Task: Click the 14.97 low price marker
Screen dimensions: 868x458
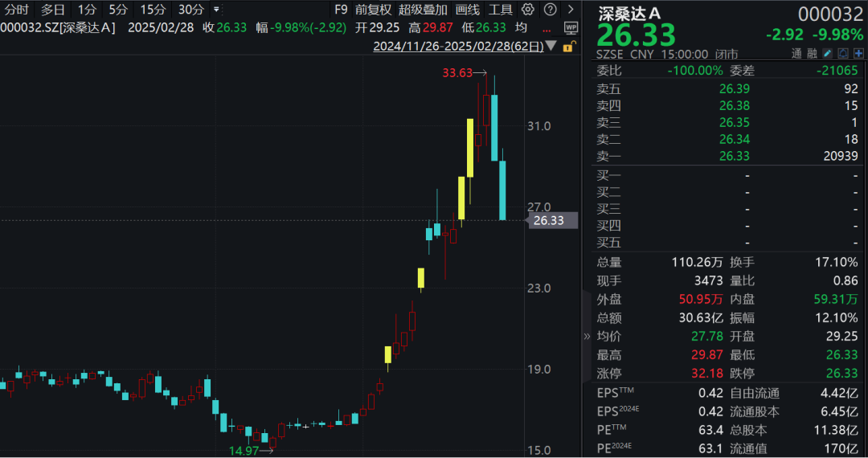Action: [x=244, y=451]
